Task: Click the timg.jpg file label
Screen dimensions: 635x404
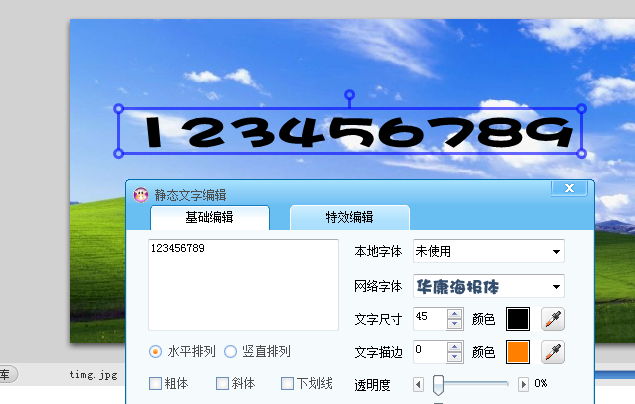Action: click(x=93, y=375)
